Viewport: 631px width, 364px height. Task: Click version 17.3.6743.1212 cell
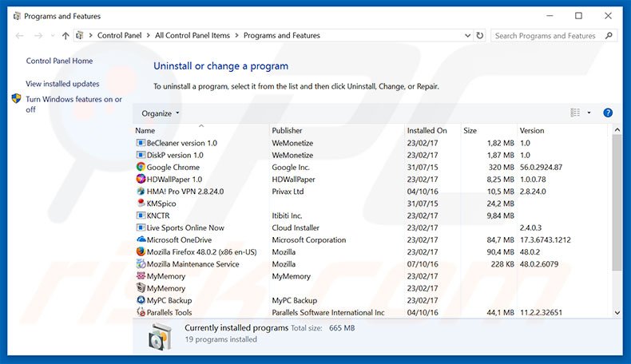pyautogui.click(x=546, y=239)
